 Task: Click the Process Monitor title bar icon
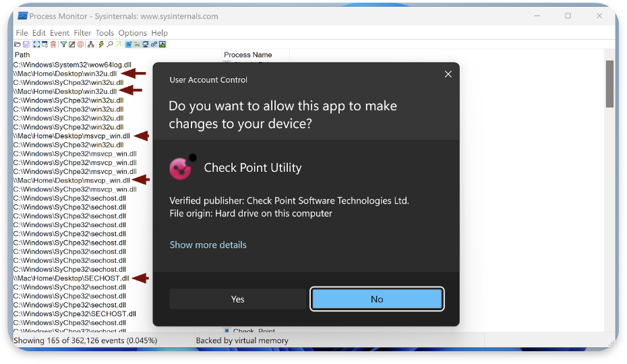pos(22,16)
